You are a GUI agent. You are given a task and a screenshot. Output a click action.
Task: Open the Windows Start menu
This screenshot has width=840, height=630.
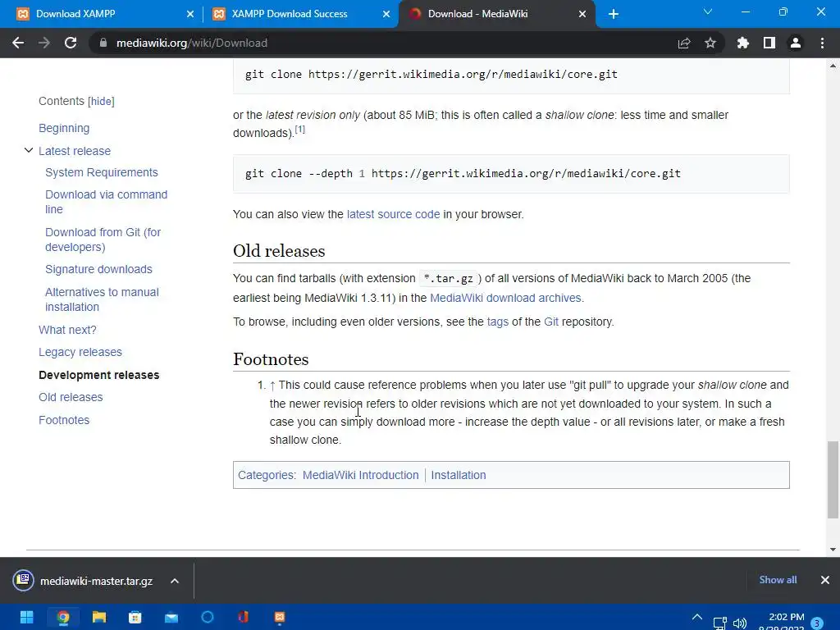click(x=26, y=617)
